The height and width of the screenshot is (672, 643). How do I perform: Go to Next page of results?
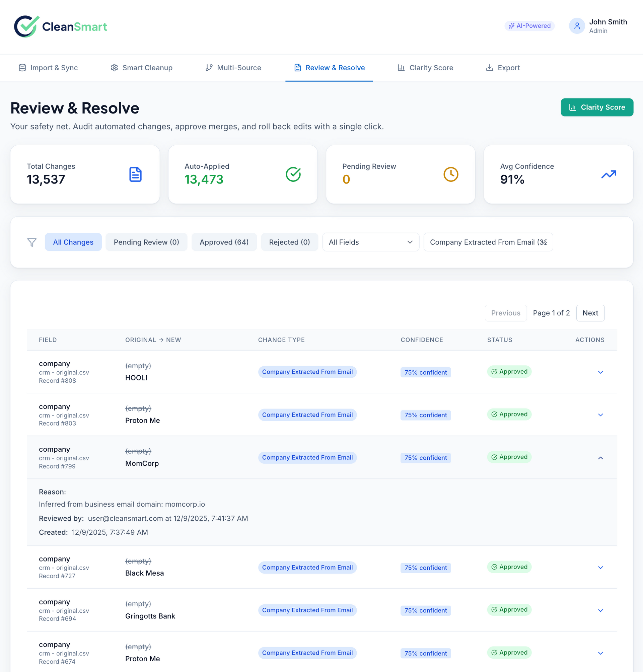point(590,313)
